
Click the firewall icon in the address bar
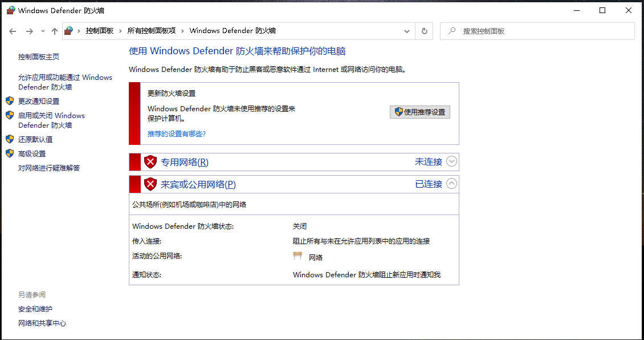tap(69, 31)
